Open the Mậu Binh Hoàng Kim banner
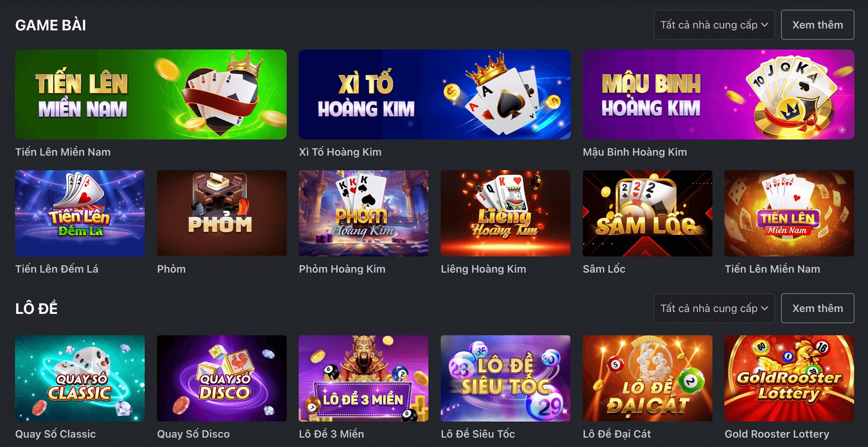 (x=718, y=94)
